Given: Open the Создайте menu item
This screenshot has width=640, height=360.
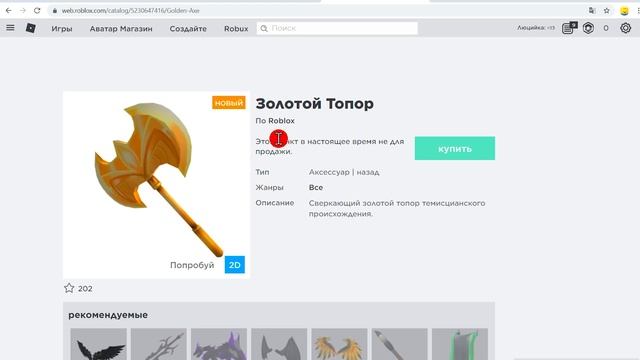Looking at the screenshot, I should (x=188, y=29).
